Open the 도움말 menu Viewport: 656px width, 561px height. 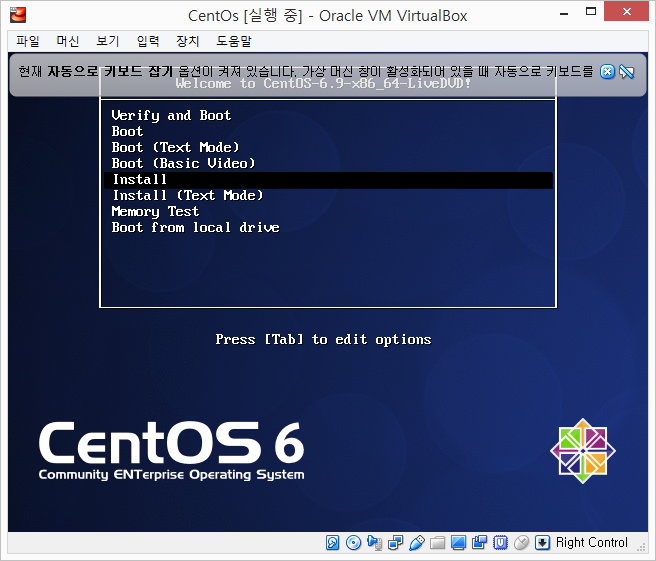[234, 41]
